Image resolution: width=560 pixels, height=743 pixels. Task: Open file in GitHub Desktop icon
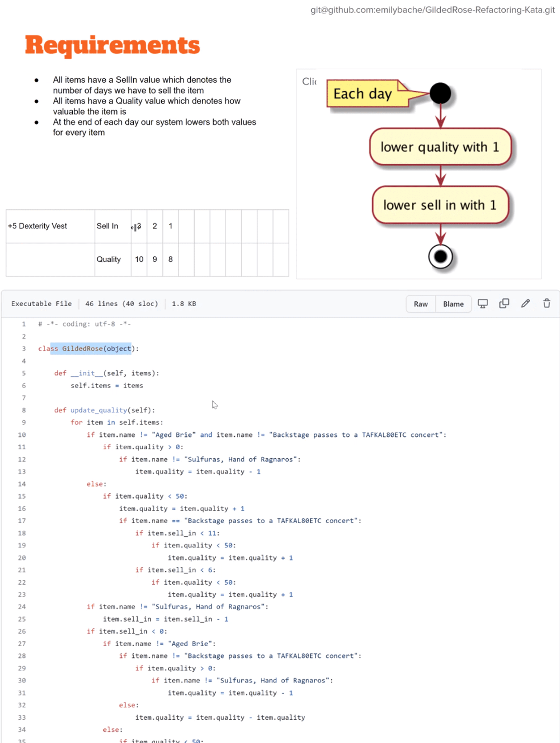[x=483, y=304]
